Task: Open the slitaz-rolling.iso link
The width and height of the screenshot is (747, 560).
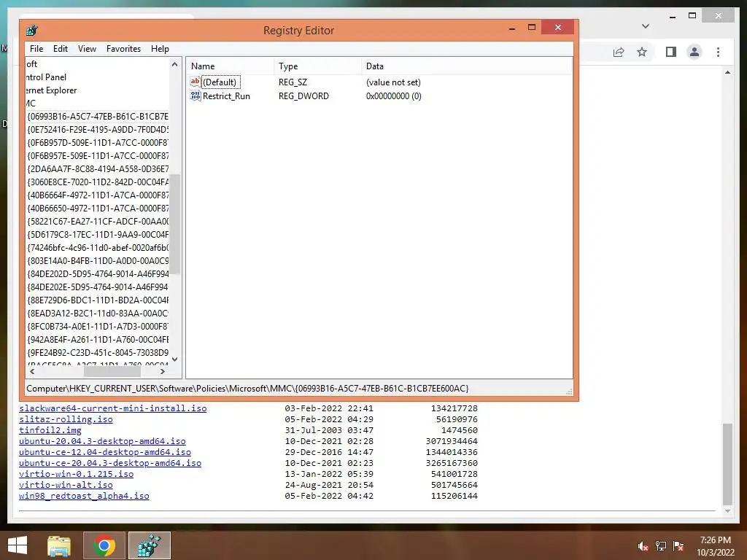Action: (x=66, y=419)
